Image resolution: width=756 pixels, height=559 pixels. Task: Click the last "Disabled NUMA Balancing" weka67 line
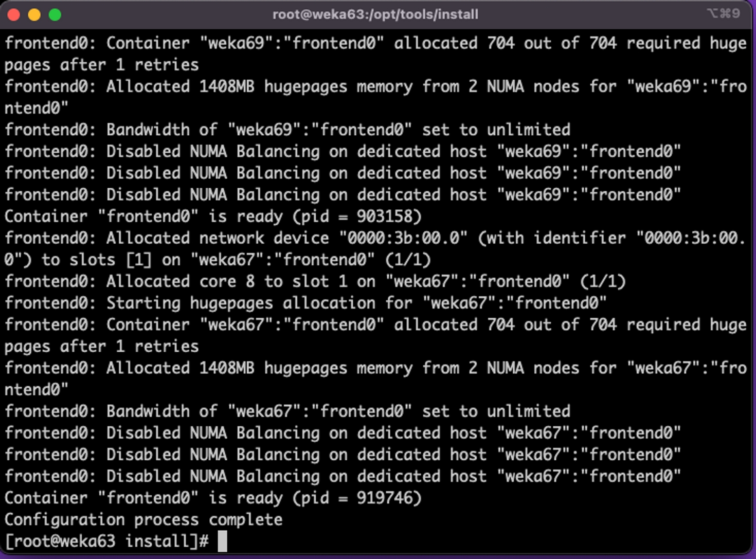tap(343, 476)
